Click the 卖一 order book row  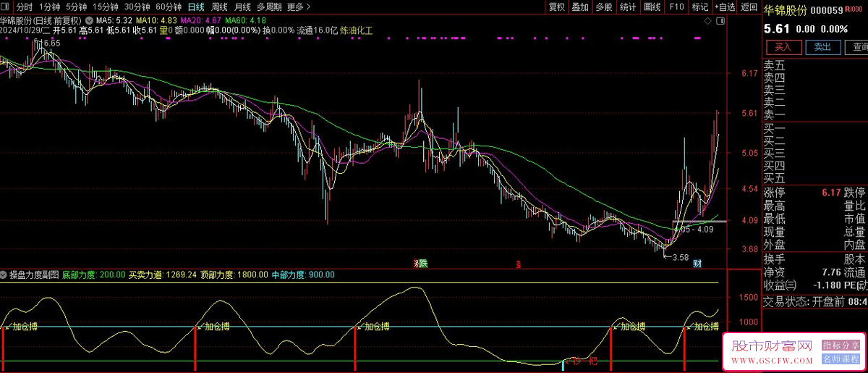(816, 115)
